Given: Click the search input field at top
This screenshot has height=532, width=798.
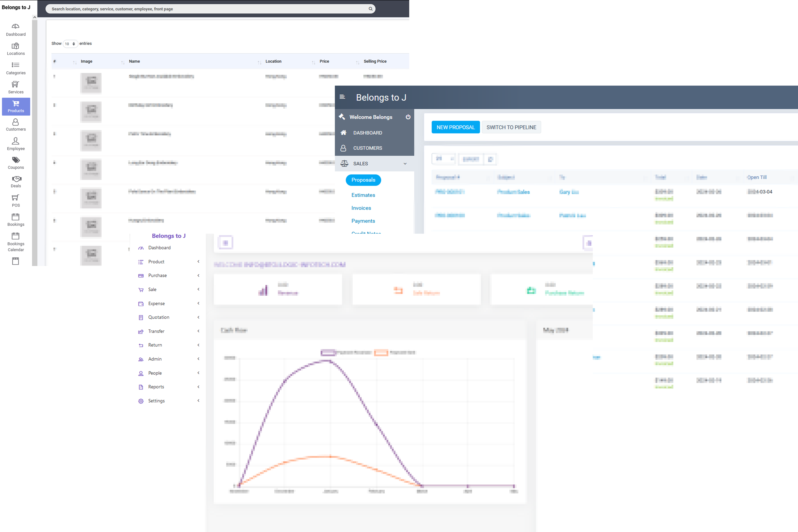Looking at the screenshot, I should [x=204, y=9].
